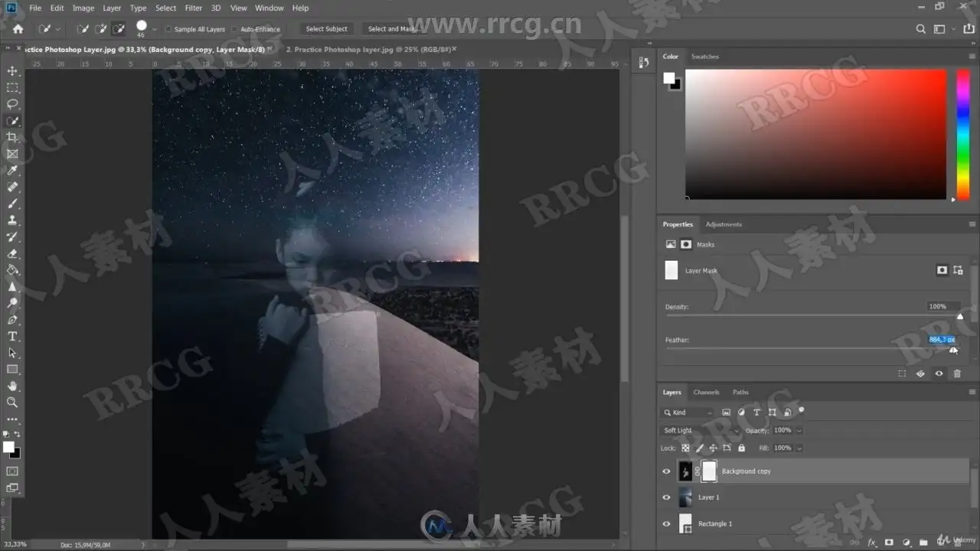The height and width of the screenshot is (551, 980).
Task: Open brush picker dropdown arrow
Action: pyautogui.click(x=155, y=29)
